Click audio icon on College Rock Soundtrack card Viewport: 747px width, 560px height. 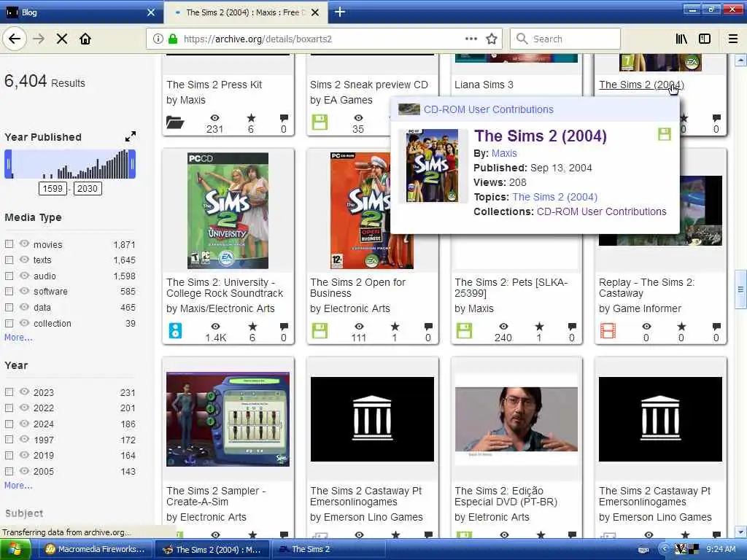click(x=175, y=330)
